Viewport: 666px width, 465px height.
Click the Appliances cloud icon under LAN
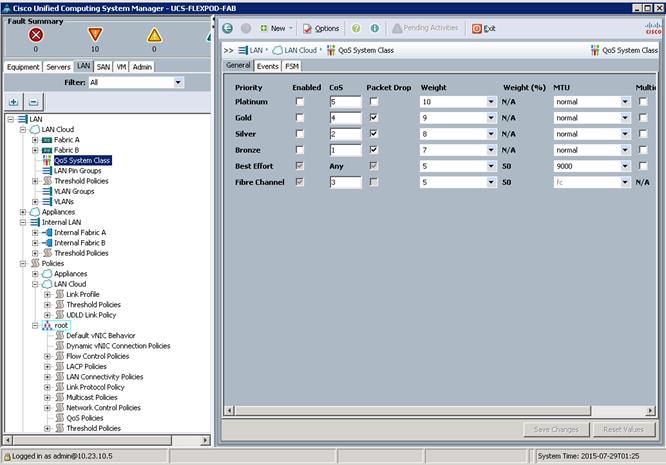[x=35, y=212]
